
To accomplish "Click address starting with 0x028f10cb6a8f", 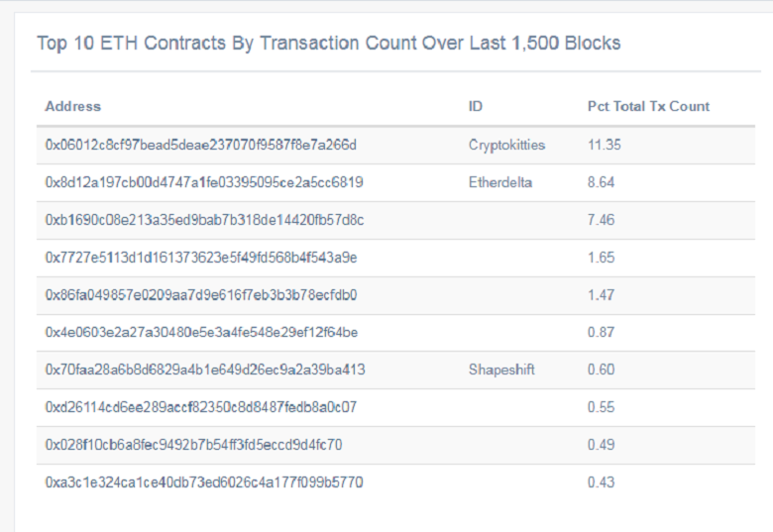I will [193, 444].
